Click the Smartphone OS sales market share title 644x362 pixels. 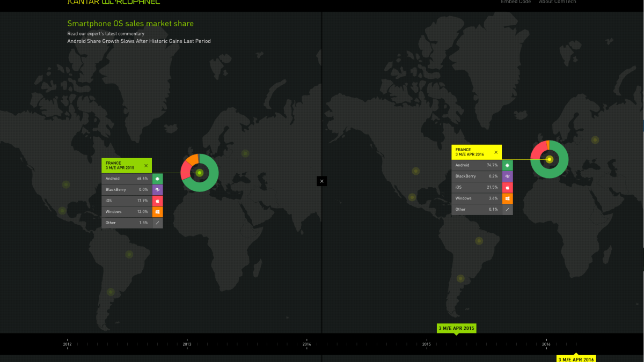tap(130, 24)
